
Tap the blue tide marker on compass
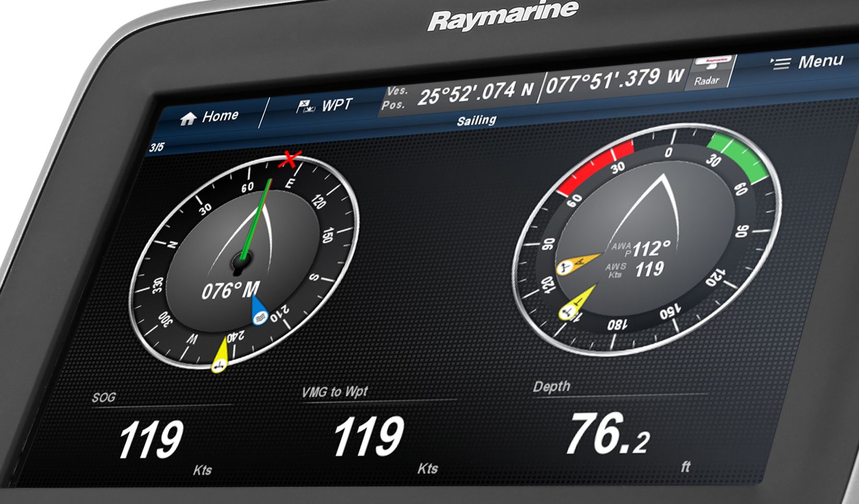[259, 311]
